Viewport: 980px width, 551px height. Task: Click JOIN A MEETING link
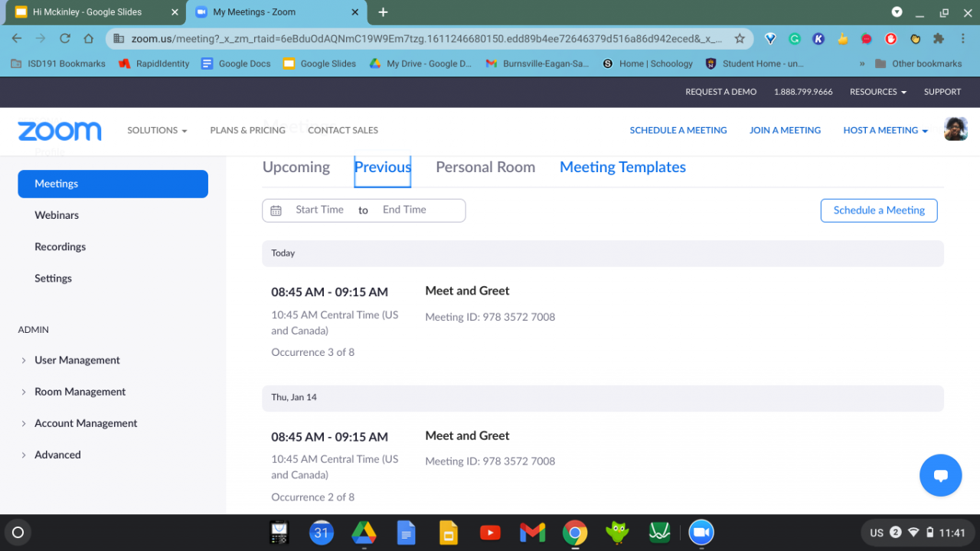(x=785, y=130)
